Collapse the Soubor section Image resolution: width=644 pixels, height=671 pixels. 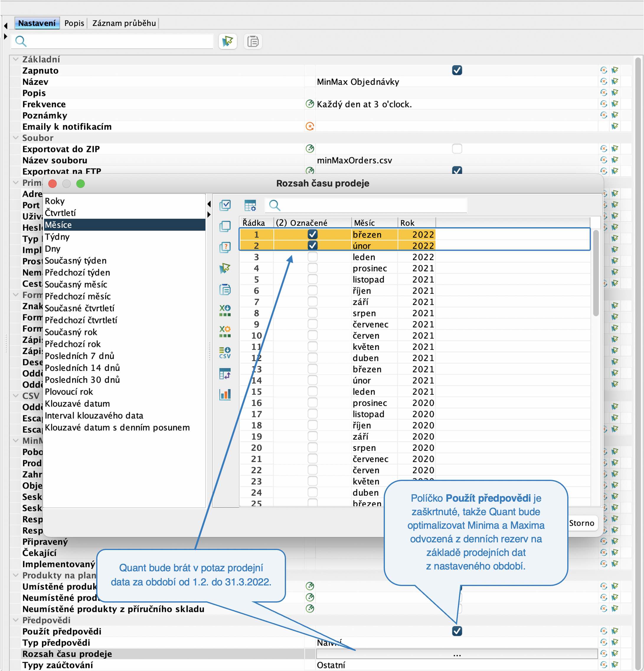(15, 138)
